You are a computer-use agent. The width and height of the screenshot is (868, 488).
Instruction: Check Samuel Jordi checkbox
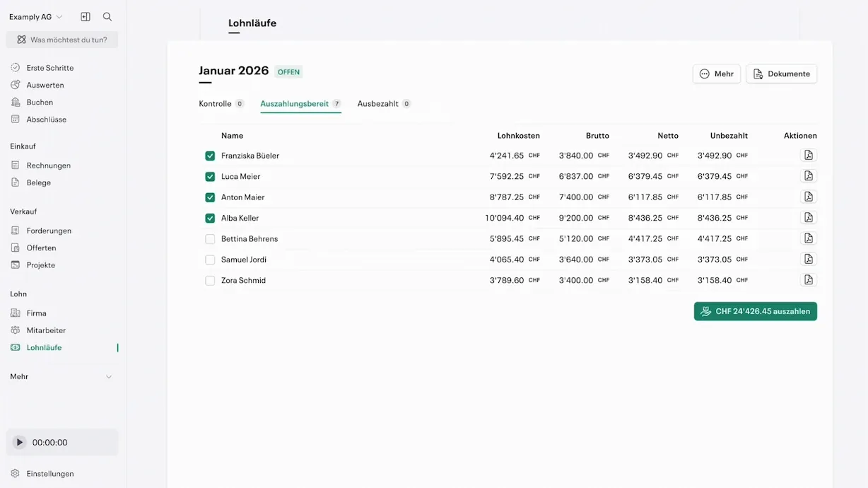pos(210,260)
